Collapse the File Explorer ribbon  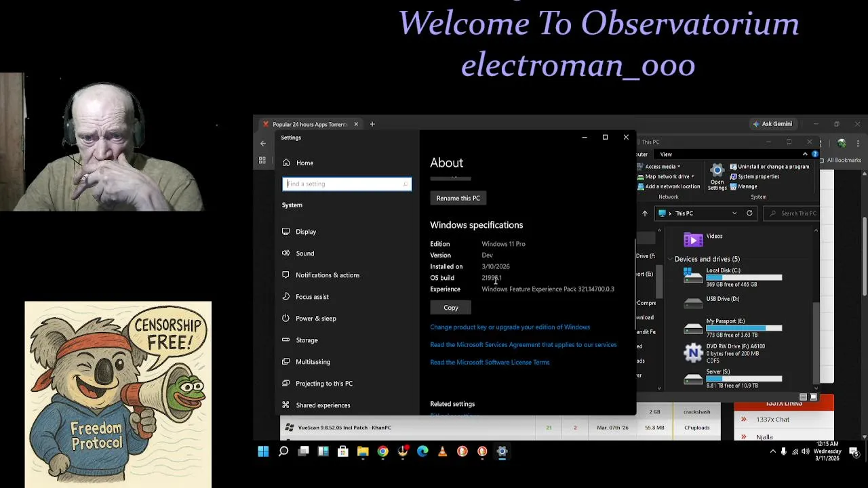pos(805,155)
